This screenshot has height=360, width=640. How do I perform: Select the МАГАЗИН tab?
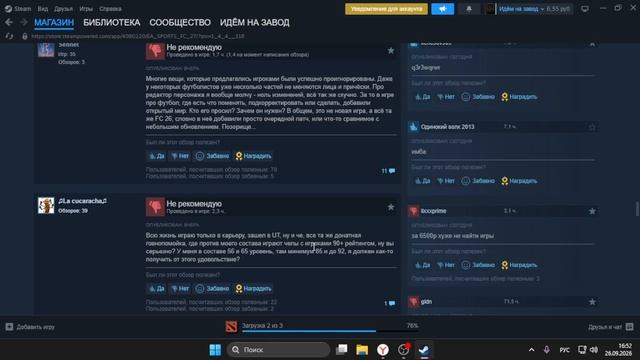[54, 22]
